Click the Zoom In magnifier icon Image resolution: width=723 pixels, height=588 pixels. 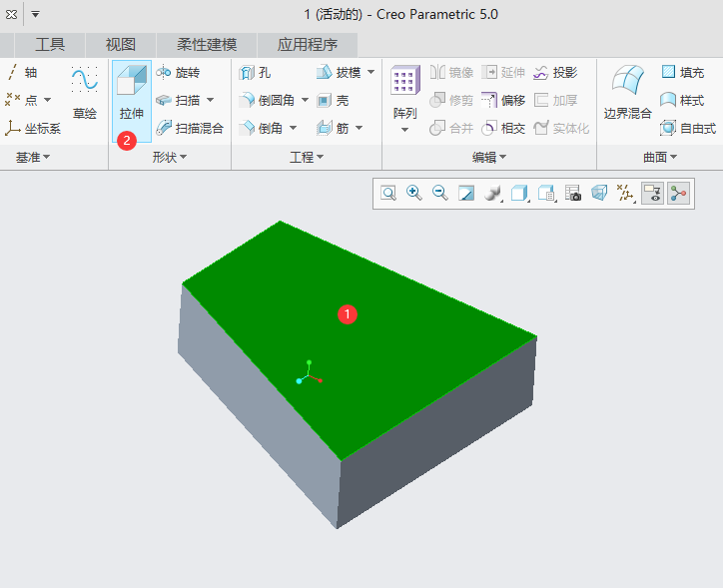tap(414, 193)
